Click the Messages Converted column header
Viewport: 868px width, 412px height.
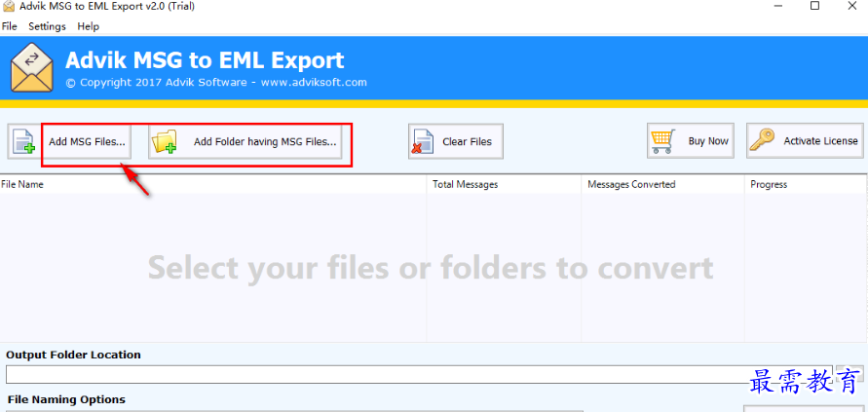[662, 184]
